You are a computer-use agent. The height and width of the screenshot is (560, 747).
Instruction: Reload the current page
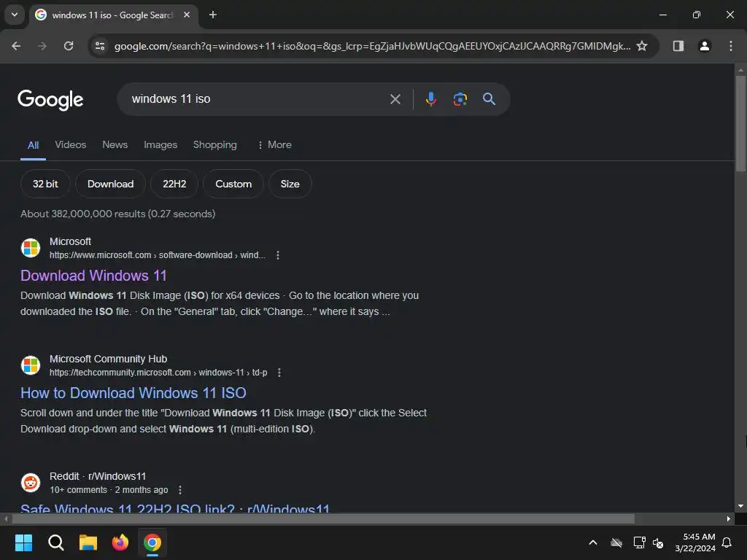tap(69, 46)
